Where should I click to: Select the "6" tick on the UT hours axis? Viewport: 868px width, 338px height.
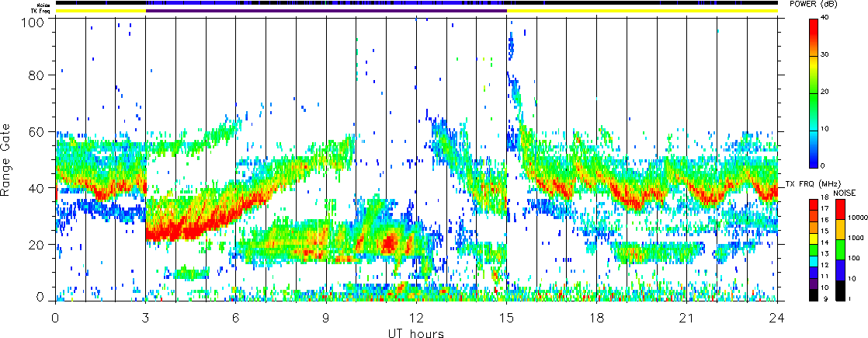236,318
